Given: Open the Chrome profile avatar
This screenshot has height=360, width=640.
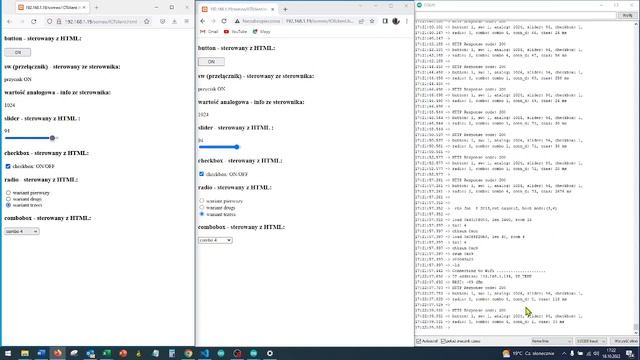Looking at the screenshot, I should tap(396, 21).
